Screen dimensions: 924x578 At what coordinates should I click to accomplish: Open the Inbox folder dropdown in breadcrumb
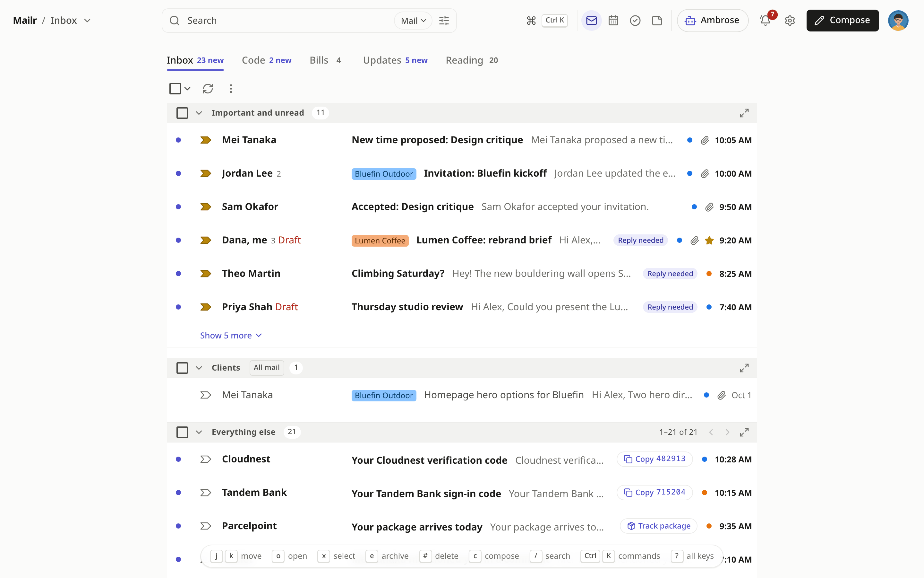click(x=88, y=21)
